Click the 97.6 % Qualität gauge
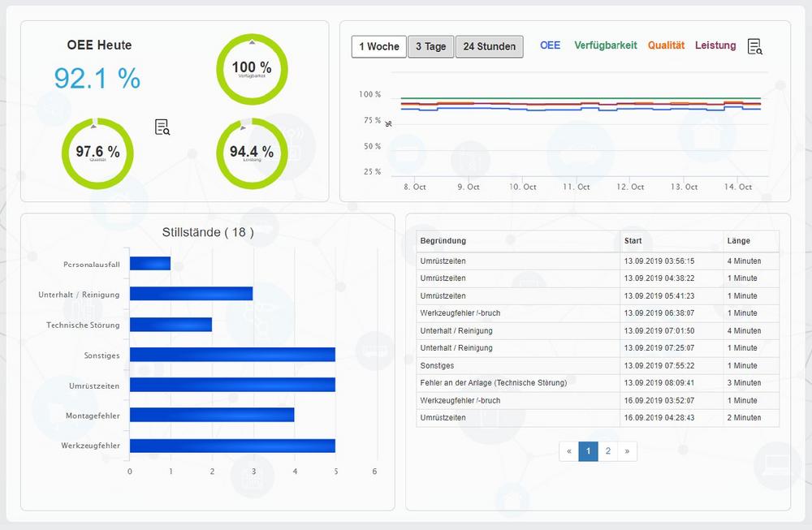The image size is (812, 530). pos(97,153)
